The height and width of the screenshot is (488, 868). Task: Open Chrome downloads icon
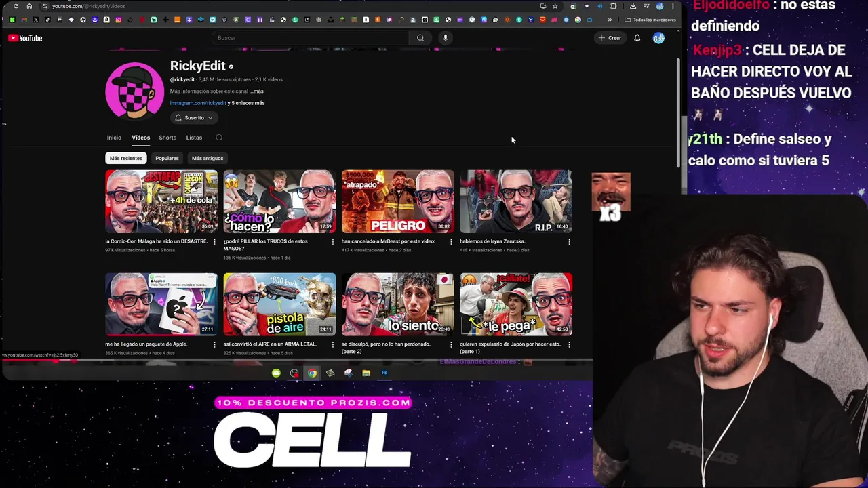(x=633, y=6)
